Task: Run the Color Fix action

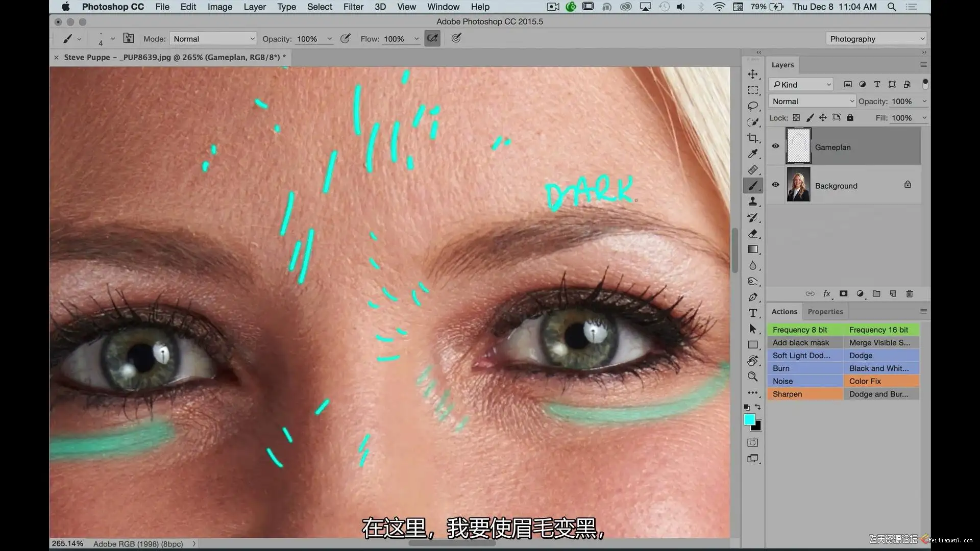Action: pos(881,381)
